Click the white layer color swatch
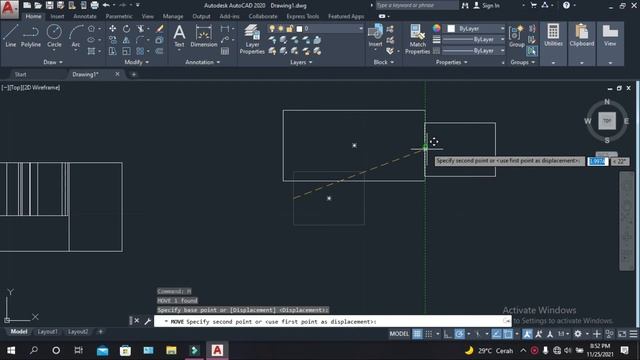 point(299,29)
